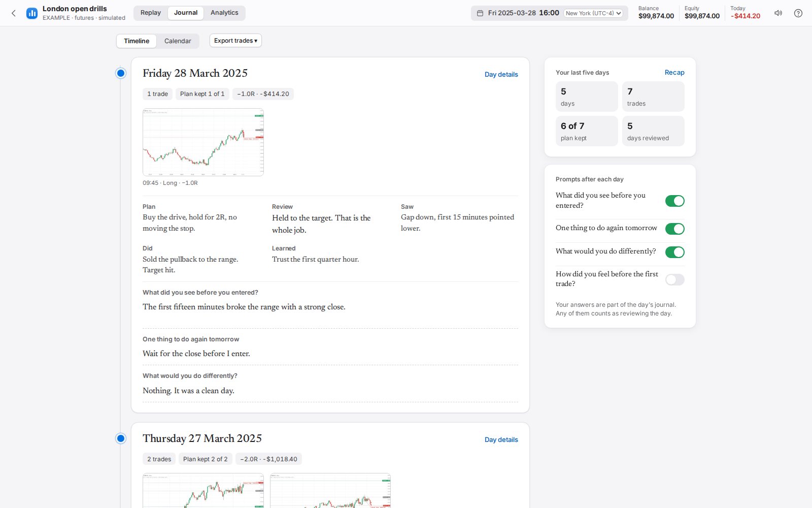Click the '2 trades' chip on Thursday

159,459
